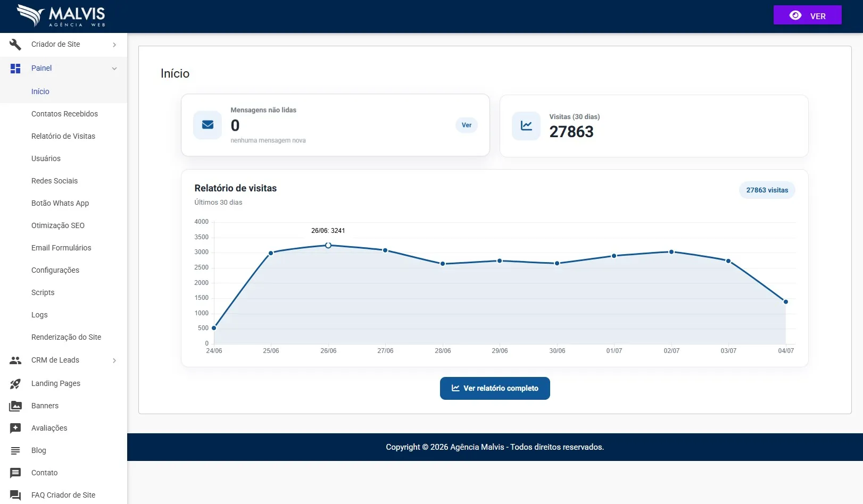Click the Blog lines icon
The width and height of the screenshot is (863, 504).
15,451
